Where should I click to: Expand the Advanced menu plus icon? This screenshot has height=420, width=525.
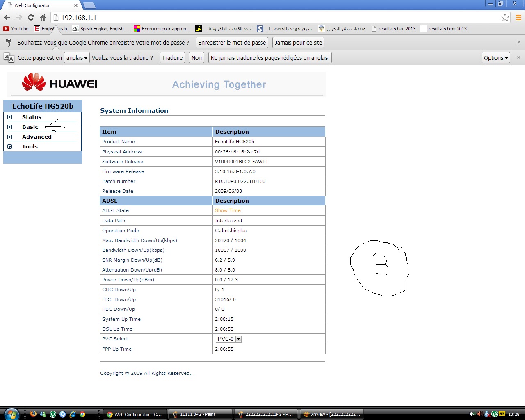coord(10,137)
